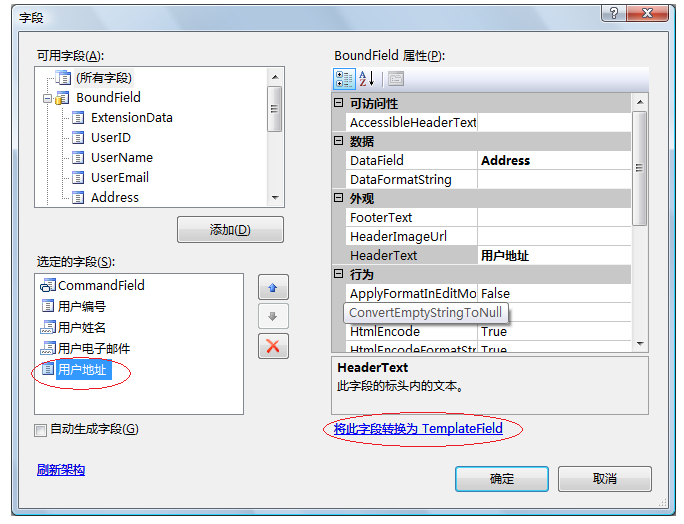The image size is (684, 524).
Task: Select 用户电子邮件 in selected fields
Action: [94, 348]
